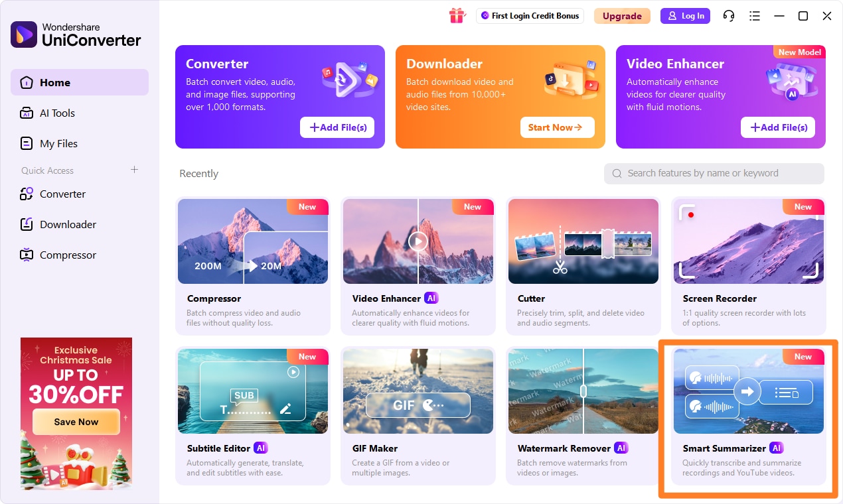This screenshot has width=843, height=504.
Task: Click Add File(s) in Converter banner
Action: click(337, 127)
